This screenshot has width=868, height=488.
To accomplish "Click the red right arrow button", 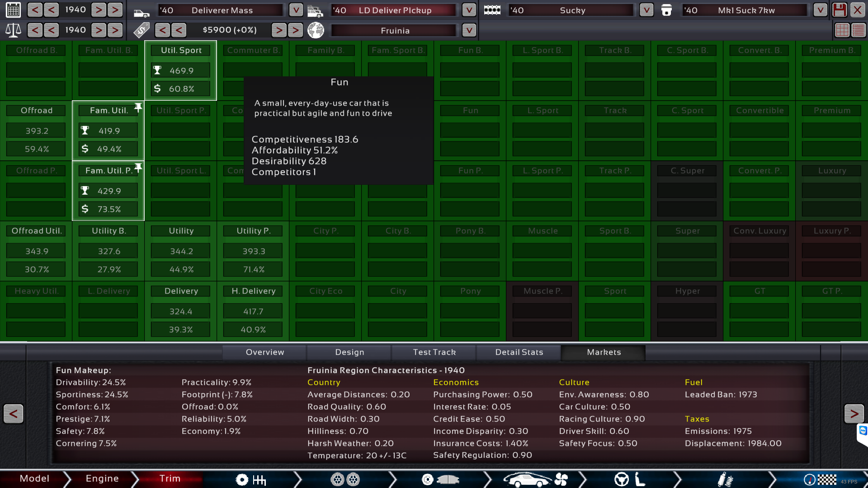I will [x=854, y=413].
